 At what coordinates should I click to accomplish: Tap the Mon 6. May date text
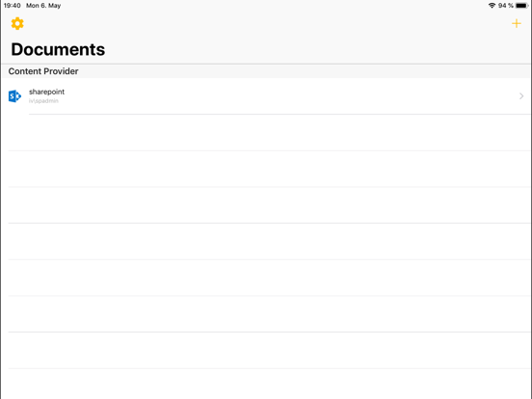click(43, 6)
